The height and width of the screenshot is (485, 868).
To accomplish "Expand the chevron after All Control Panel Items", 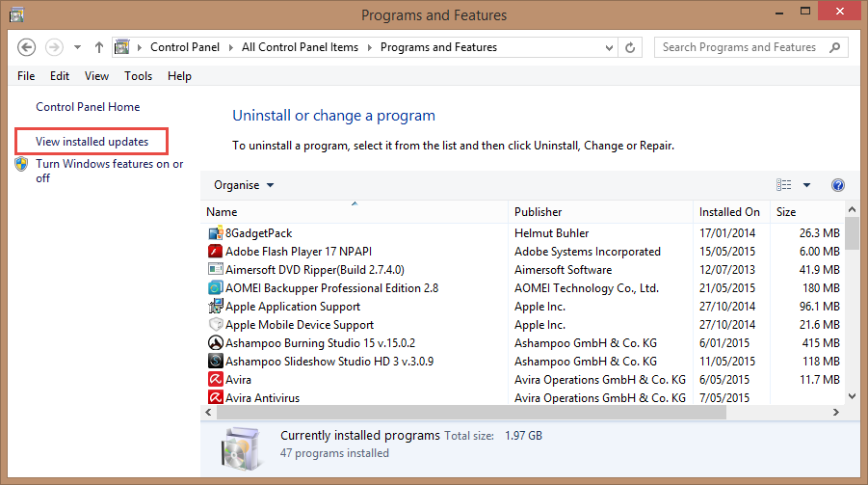I will point(369,47).
